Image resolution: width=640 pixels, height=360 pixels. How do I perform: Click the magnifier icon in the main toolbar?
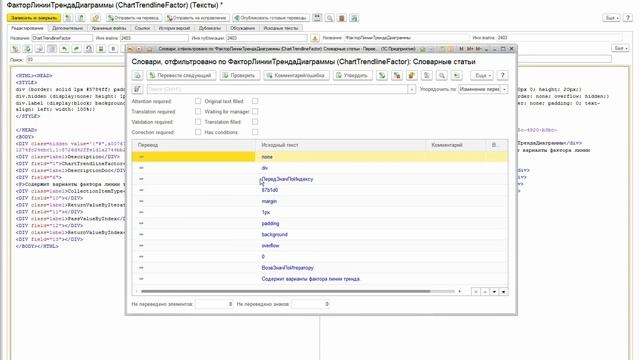click(x=330, y=18)
